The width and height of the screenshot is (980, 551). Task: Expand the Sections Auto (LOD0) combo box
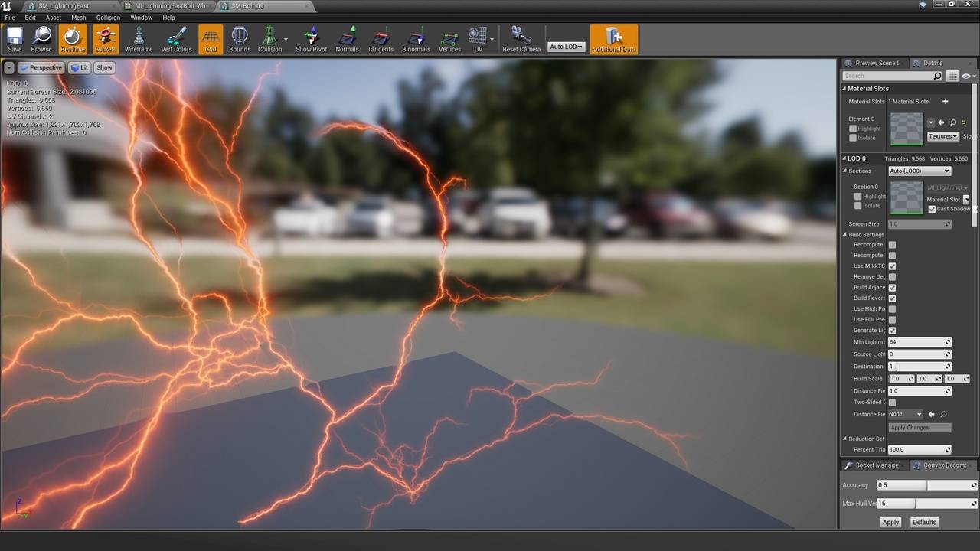click(920, 171)
